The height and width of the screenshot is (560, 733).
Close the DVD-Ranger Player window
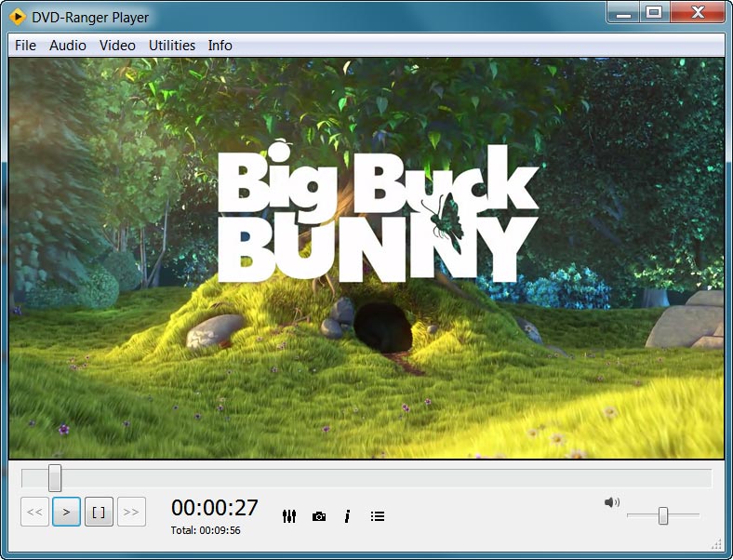tap(698, 13)
